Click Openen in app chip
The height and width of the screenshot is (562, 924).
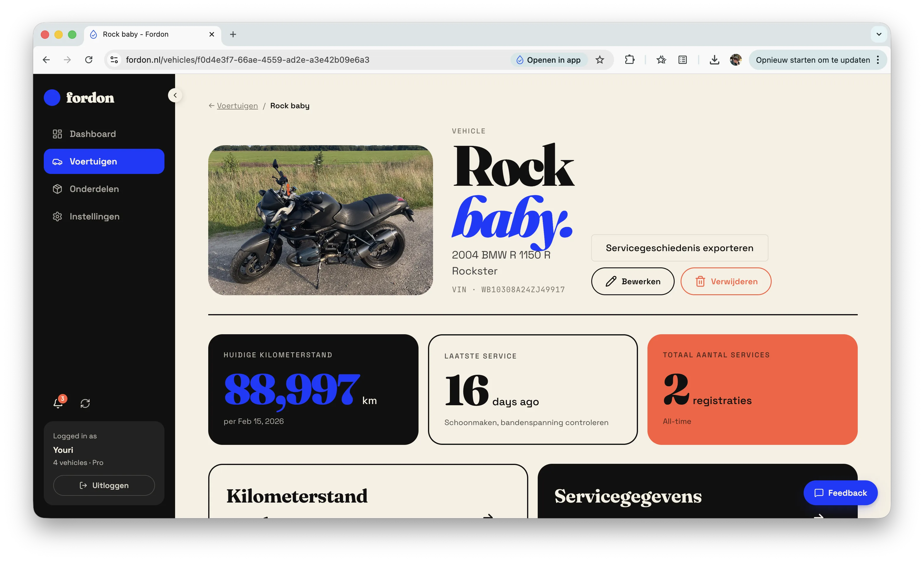click(x=549, y=60)
